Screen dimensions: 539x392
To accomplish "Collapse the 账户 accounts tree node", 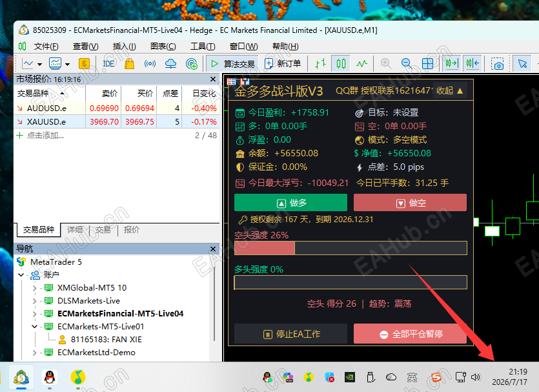I will coord(21,275).
